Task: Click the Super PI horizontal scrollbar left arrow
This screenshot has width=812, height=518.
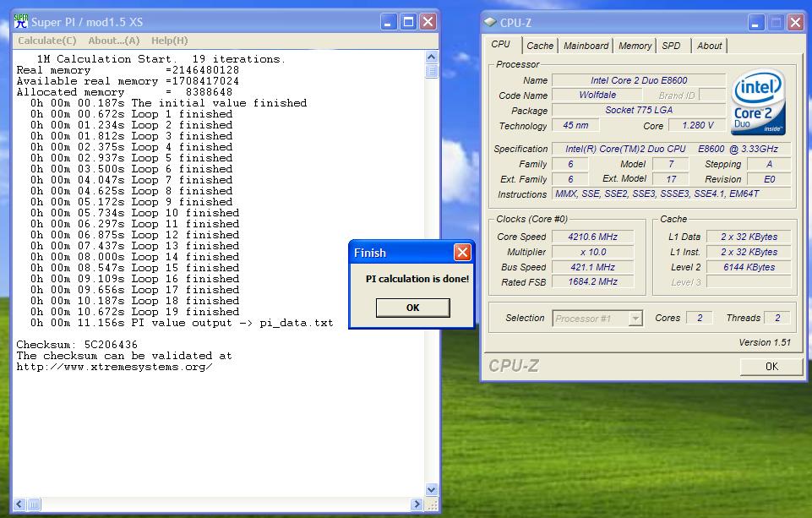Action: [x=19, y=504]
